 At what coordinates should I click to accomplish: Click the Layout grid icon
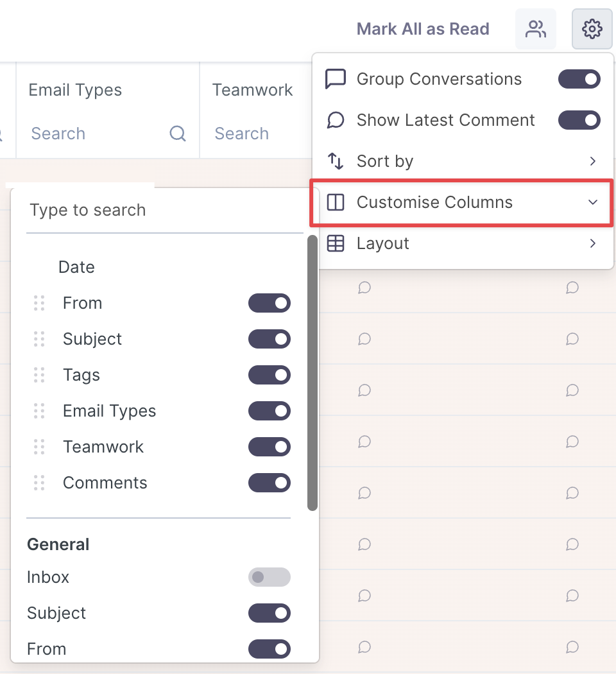pos(336,243)
